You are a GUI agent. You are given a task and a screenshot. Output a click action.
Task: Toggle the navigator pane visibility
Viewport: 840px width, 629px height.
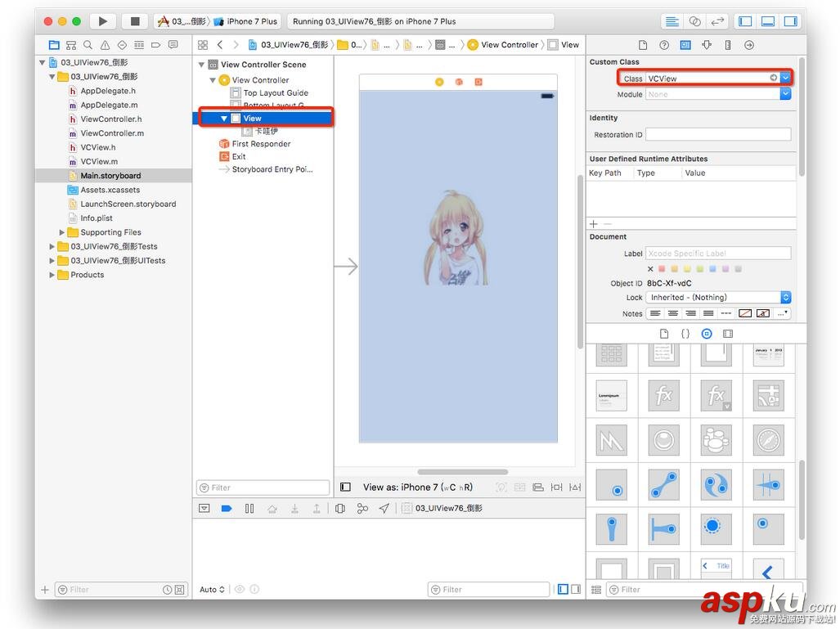745,21
